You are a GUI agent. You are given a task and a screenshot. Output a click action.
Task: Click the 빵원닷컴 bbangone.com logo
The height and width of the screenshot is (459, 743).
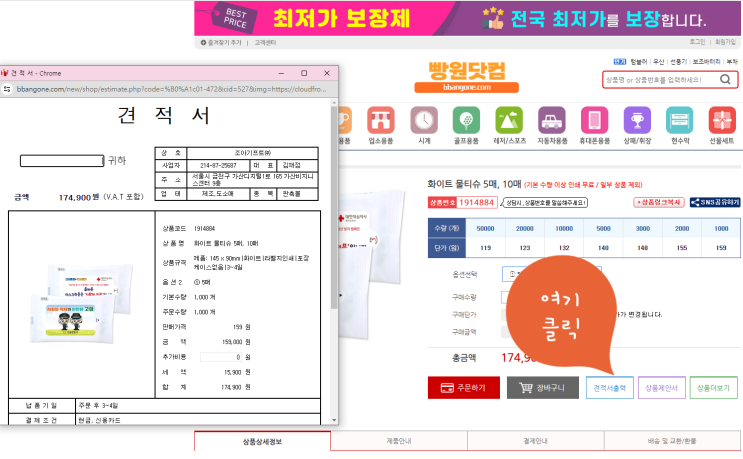[467, 77]
